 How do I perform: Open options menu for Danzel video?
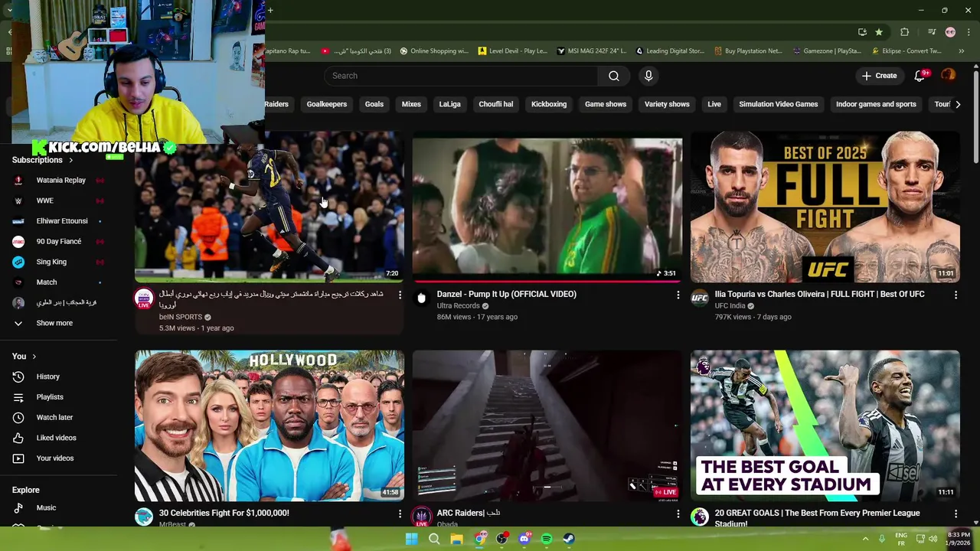(x=678, y=295)
